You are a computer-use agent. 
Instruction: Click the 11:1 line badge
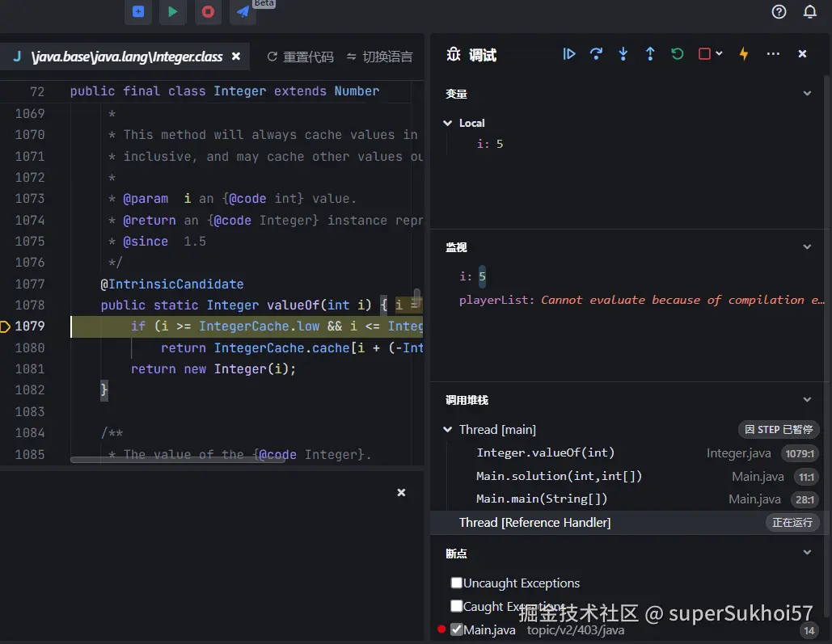click(806, 477)
